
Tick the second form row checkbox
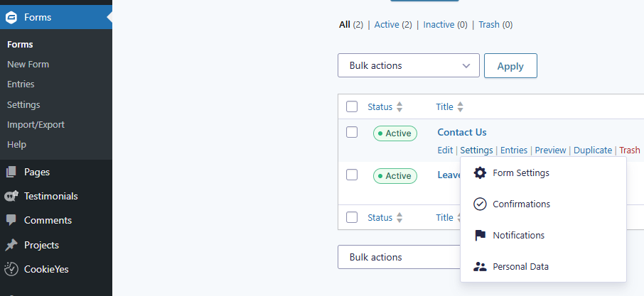[x=352, y=175]
